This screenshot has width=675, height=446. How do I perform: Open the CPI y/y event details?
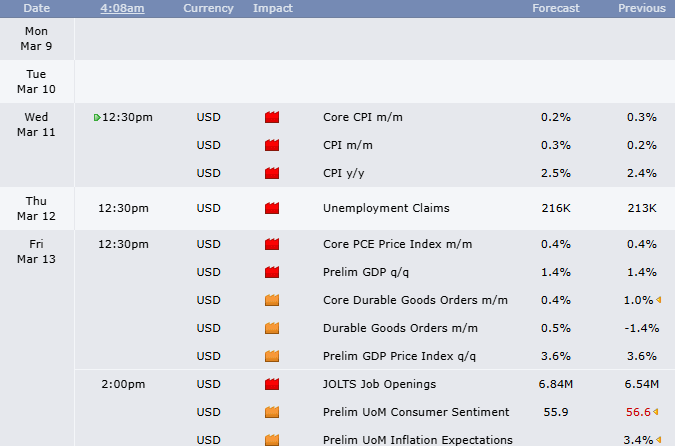click(344, 173)
